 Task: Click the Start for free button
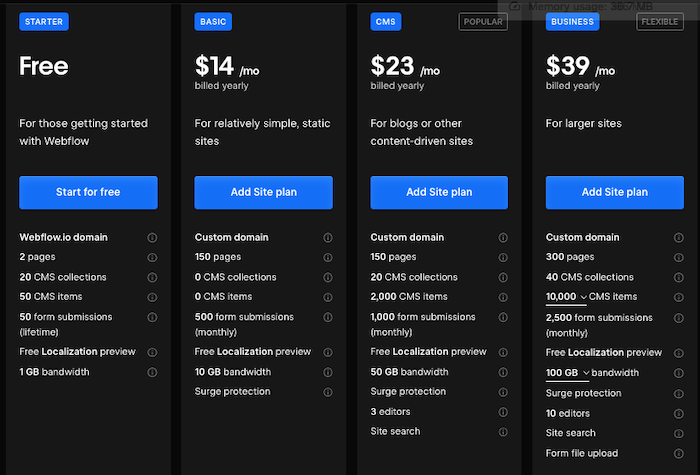point(88,192)
